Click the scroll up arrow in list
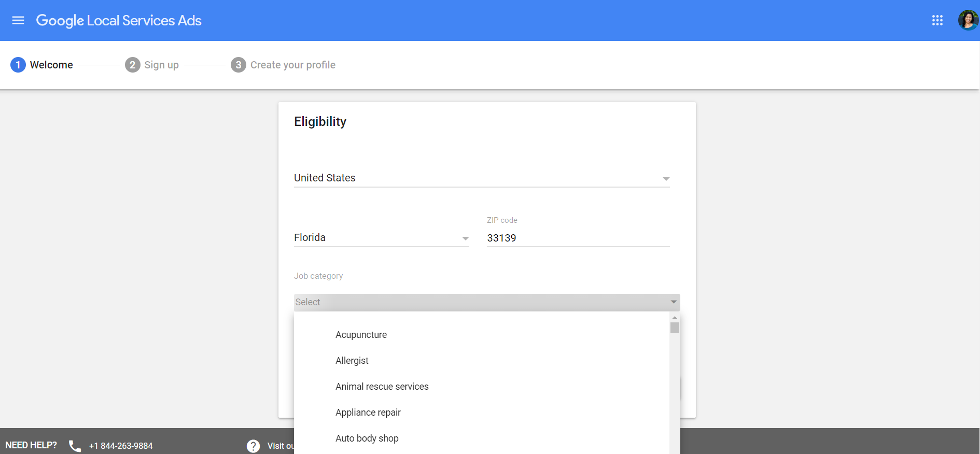This screenshot has width=980, height=454. [x=675, y=317]
